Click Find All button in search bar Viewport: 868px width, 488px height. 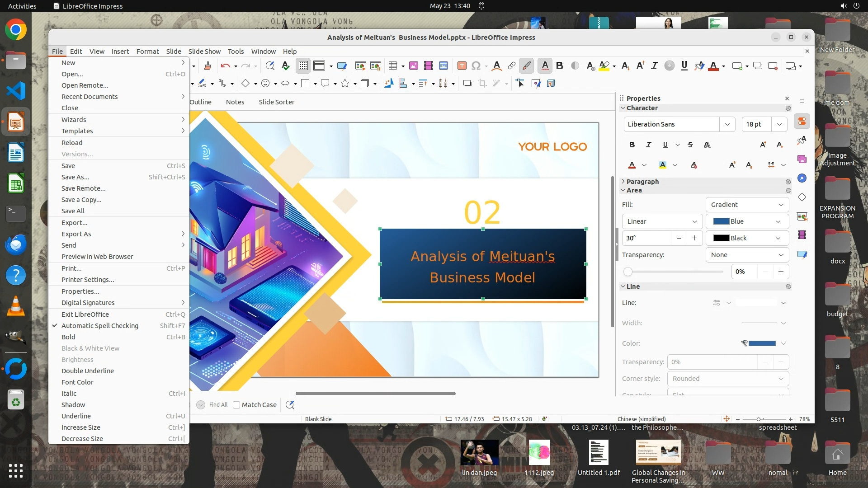click(x=218, y=405)
